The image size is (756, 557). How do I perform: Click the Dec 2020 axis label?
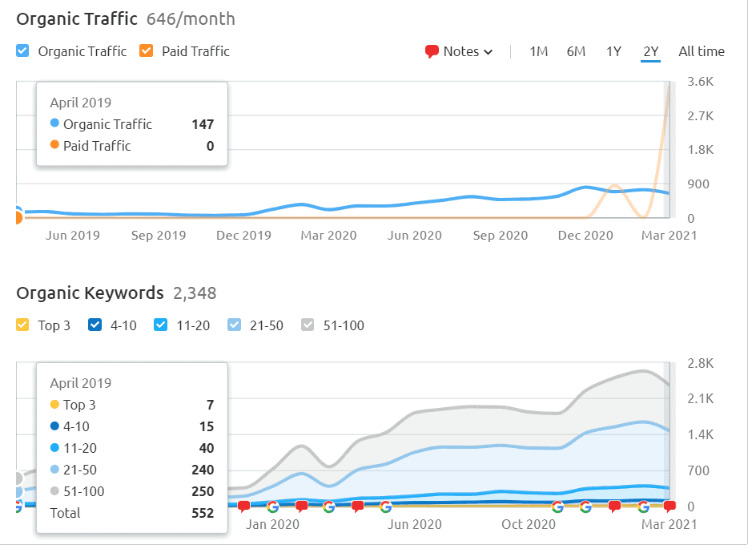tap(585, 235)
